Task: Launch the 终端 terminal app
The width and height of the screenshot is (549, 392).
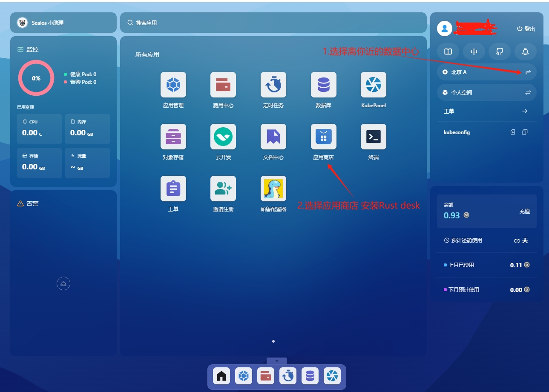Action: click(x=374, y=137)
